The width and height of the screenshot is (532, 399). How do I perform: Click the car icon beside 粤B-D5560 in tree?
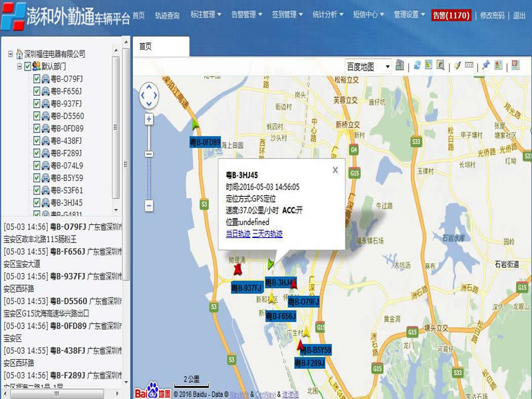[45, 116]
